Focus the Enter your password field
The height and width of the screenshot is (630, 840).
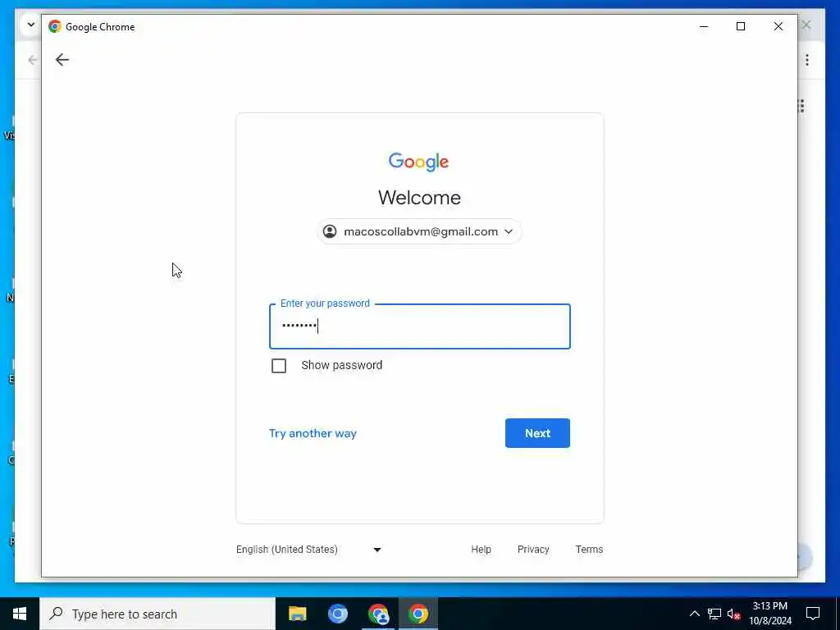[419, 326]
